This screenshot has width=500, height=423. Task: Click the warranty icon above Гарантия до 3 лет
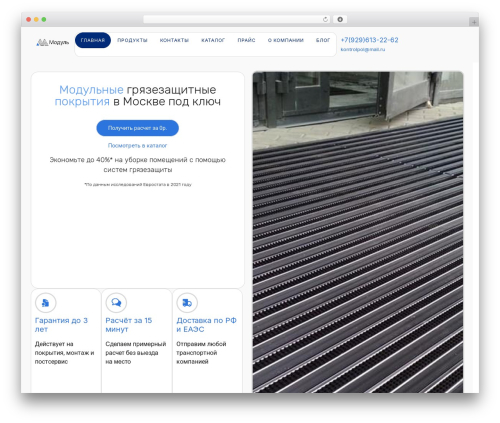click(46, 303)
